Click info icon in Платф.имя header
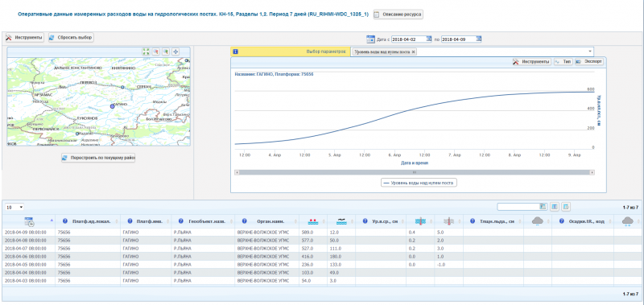Viewport: 644px width, 305px height. 130,221
